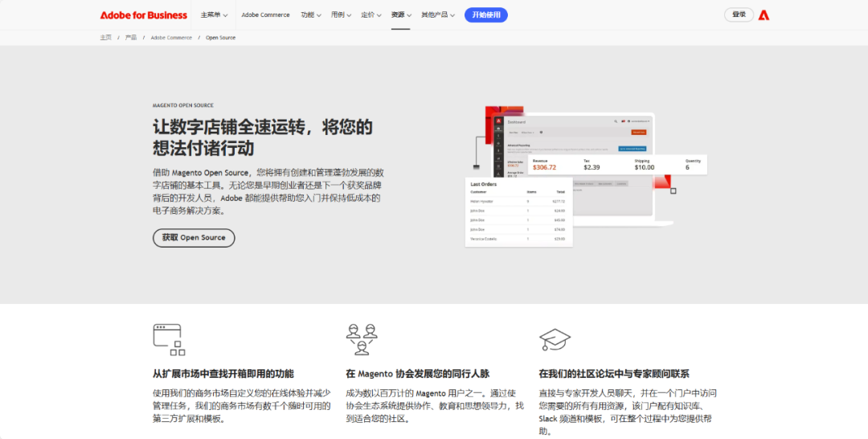Click the Open Source breadcrumb item
Screen dimensions: 868x439
pyautogui.click(x=220, y=38)
